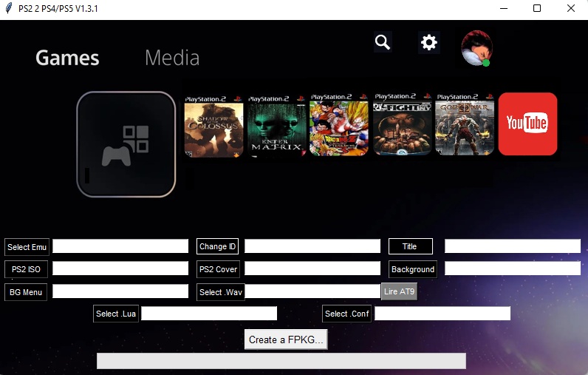This screenshot has width=588, height=375.
Task: Click the user profile avatar
Action: [x=476, y=48]
